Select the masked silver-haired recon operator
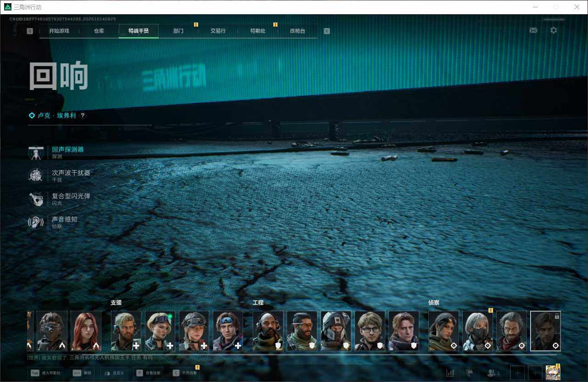The image size is (588, 382). pyautogui.click(x=477, y=331)
